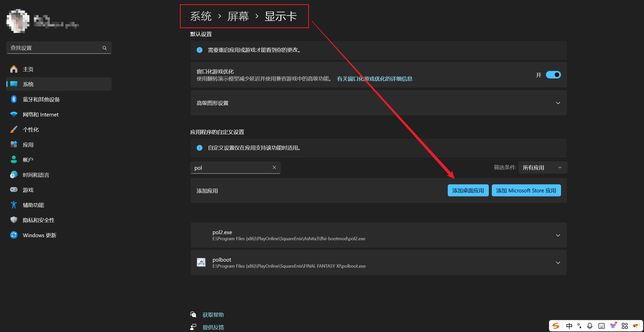Image resolution: width=644 pixels, height=332 pixels.
Task: Open the 筛选条件 dropdown showing 所有应用
Action: click(543, 167)
